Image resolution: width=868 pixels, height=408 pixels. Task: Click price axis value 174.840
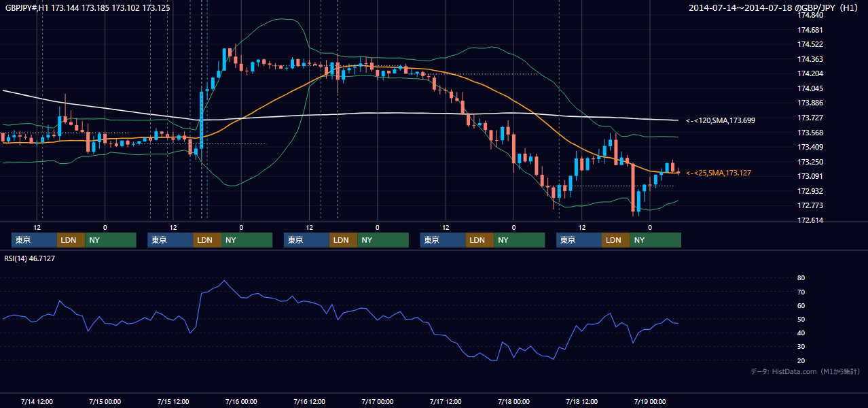coord(810,15)
